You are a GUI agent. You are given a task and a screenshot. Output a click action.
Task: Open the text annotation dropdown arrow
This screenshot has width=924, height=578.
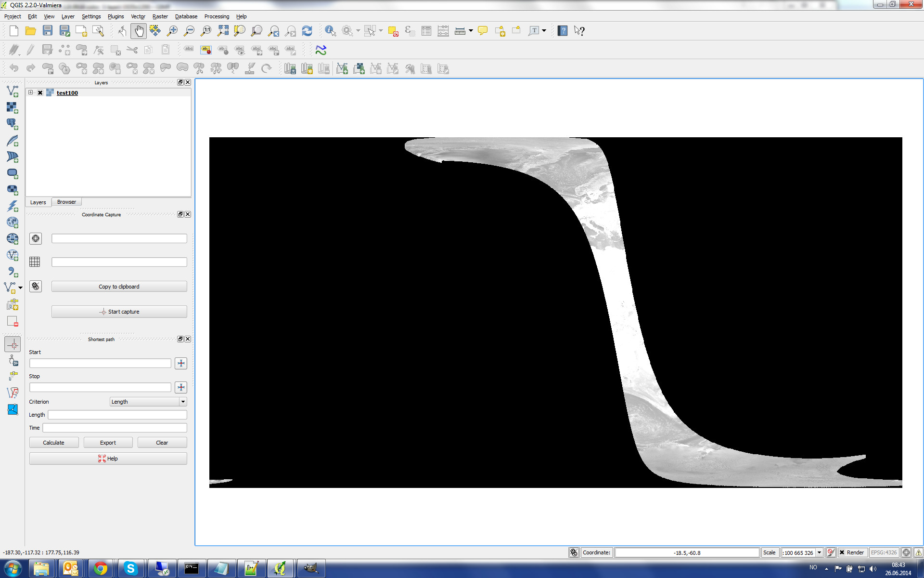pos(544,31)
